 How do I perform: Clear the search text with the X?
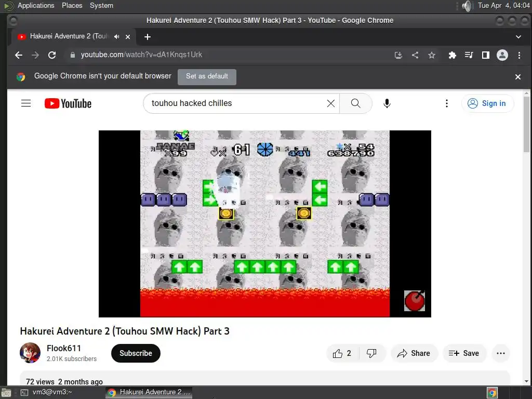[x=331, y=103]
